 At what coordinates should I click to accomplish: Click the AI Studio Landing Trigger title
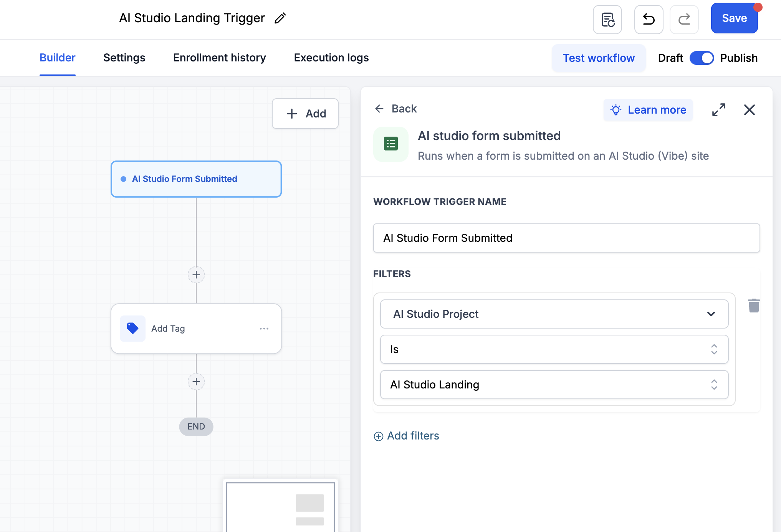[192, 18]
